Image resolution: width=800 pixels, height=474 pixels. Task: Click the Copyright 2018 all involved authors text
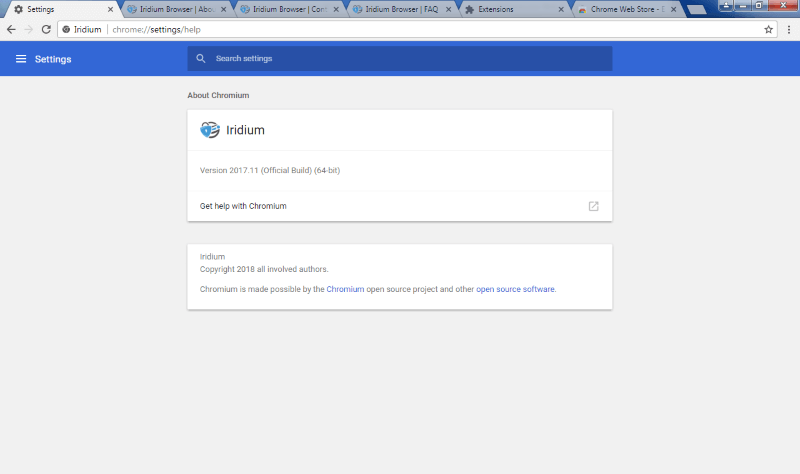pos(264,269)
